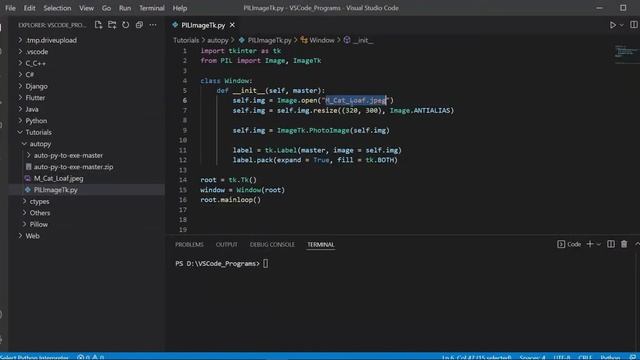
Task: Click in the terminal prompt input area
Action: (266, 264)
